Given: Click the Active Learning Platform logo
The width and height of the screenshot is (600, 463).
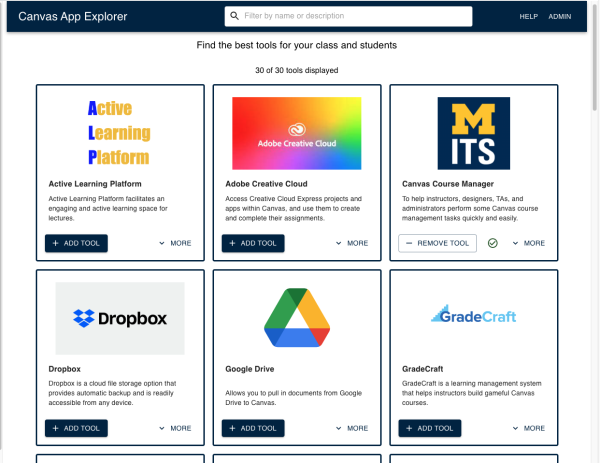Looking at the screenshot, I should (120, 133).
